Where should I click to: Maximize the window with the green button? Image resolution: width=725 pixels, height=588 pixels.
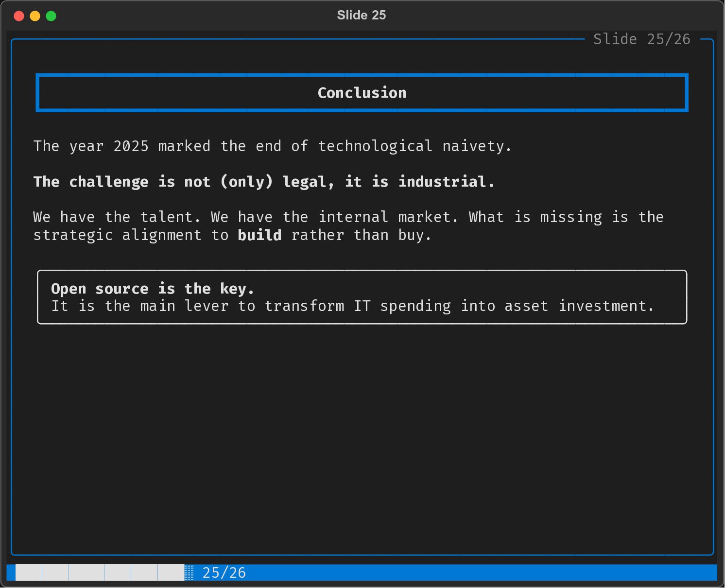tap(51, 16)
